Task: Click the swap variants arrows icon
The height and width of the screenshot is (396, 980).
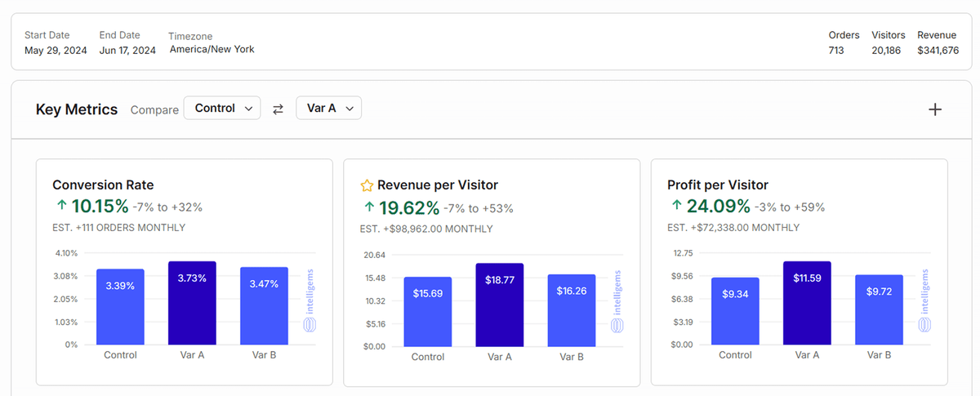Action: pyautogui.click(x=278, y=109)
